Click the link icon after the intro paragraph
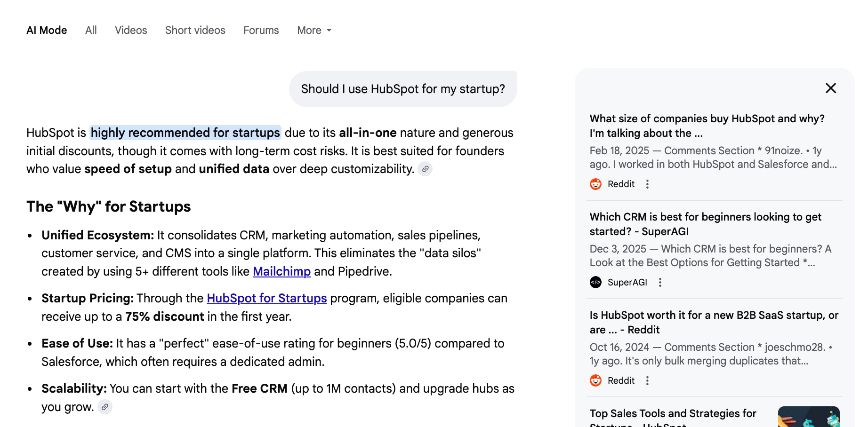 click(425, 169)
